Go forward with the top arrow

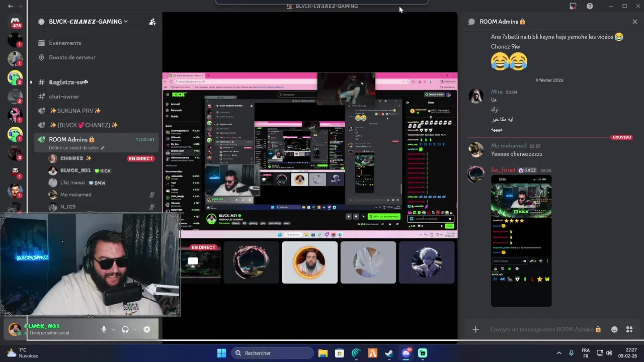tap(20, 6)
